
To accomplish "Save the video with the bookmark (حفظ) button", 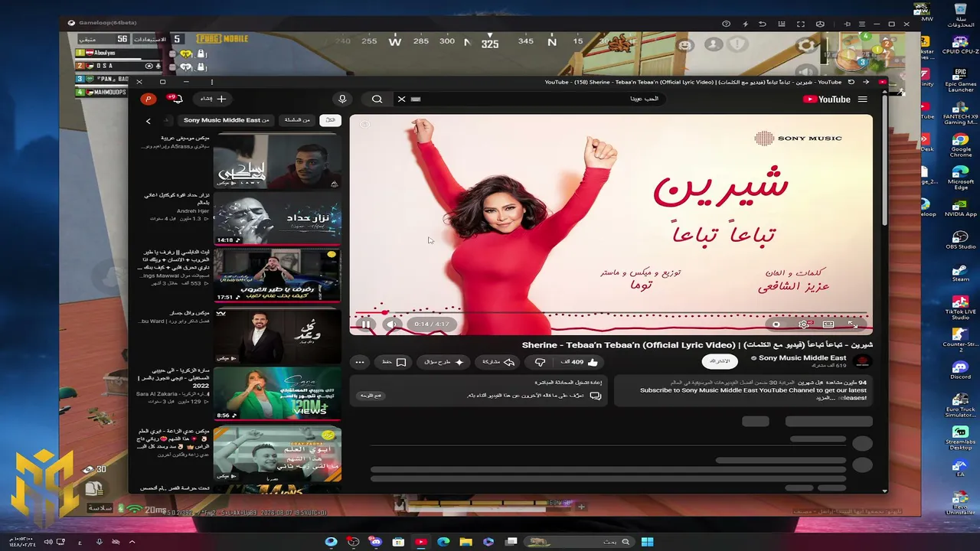I will click(394, 362).
